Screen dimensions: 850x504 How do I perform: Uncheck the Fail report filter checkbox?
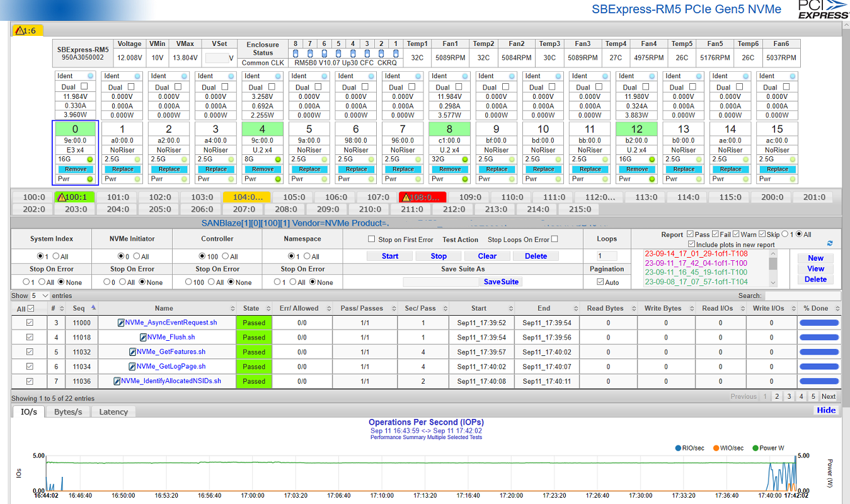(716, 234)
